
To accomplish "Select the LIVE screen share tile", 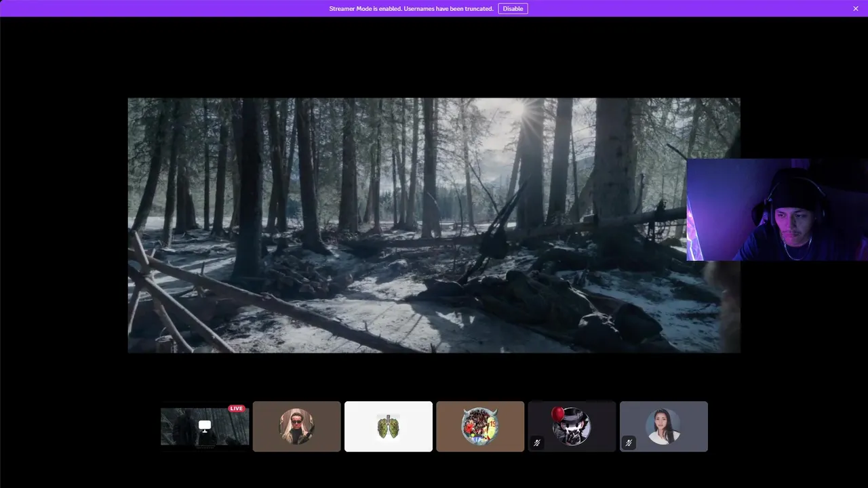I will (x=205, y=426).
